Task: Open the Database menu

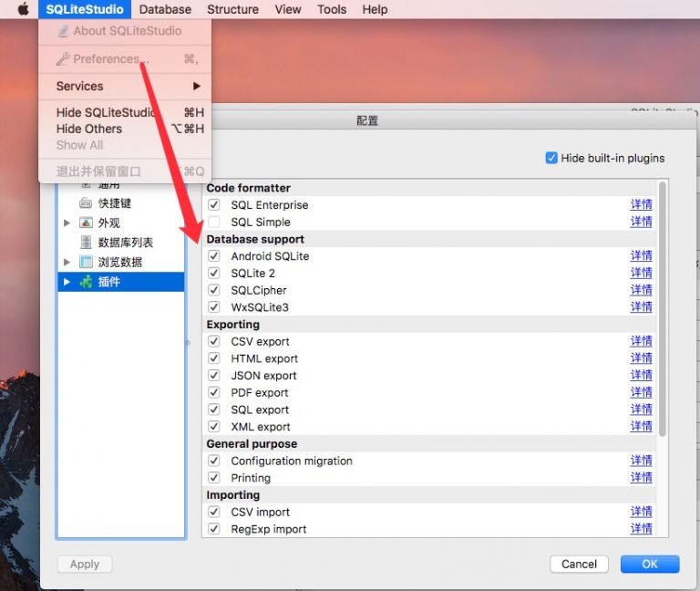Action: 165,9
